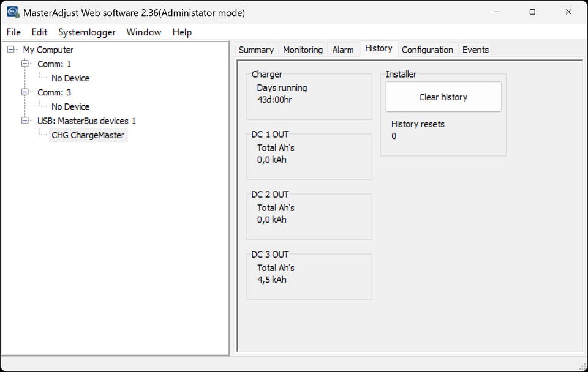This screenshot has height=372, width=588.
Task: Open the Edit menu
Action: pyautogui.click(x=39, y=32)
